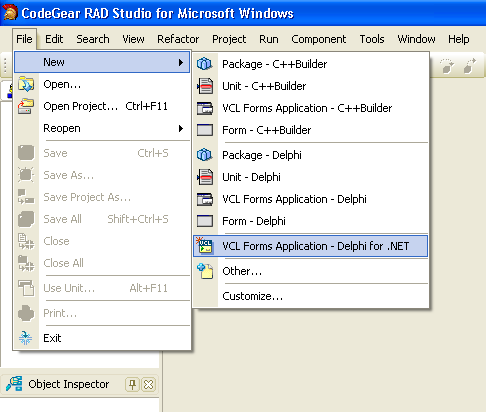Click the Form - Delphi icon

205,221
